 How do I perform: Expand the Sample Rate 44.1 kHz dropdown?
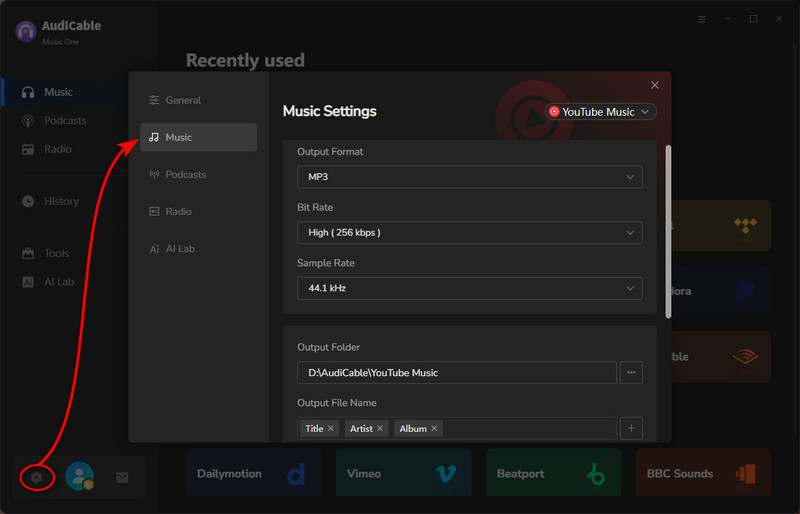469,288
